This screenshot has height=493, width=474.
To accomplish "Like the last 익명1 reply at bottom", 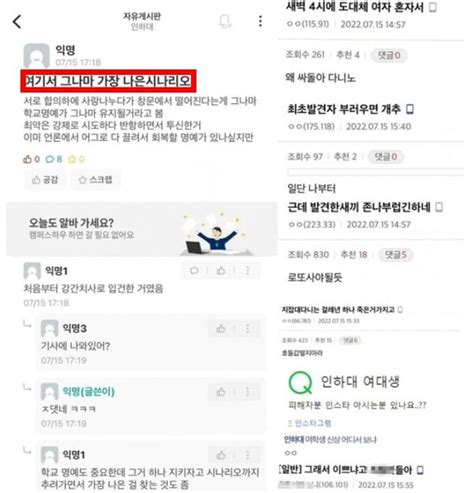I will pos(221,455).
